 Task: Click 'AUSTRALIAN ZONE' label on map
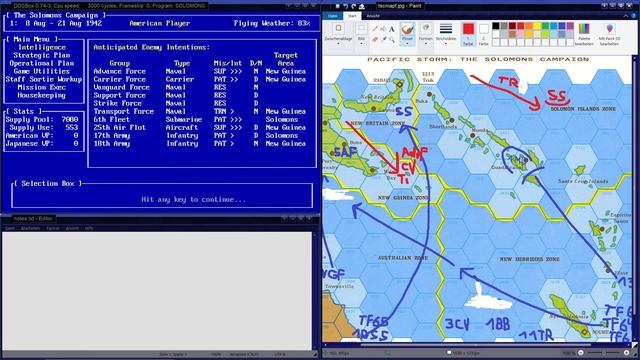403,258
